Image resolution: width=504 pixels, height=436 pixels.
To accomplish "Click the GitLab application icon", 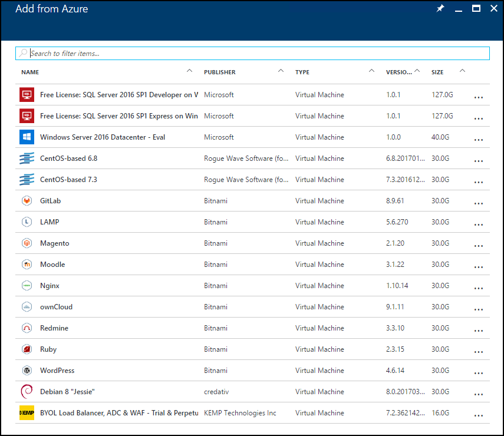I will coord(25,200).
